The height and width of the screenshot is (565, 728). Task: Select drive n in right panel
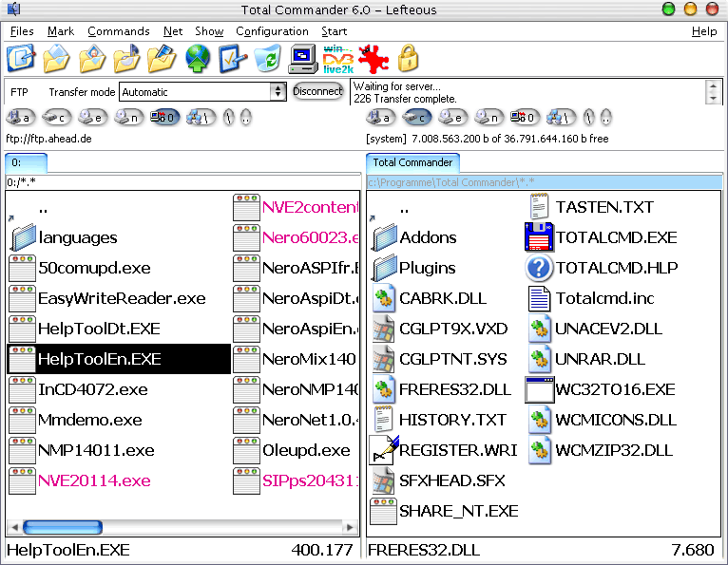tap(489, 118)
